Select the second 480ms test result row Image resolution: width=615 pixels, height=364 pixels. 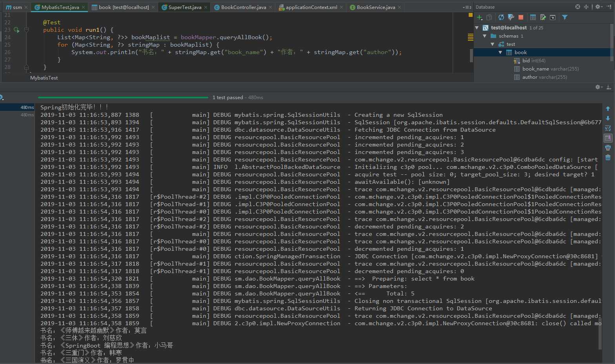click(17, 115)
